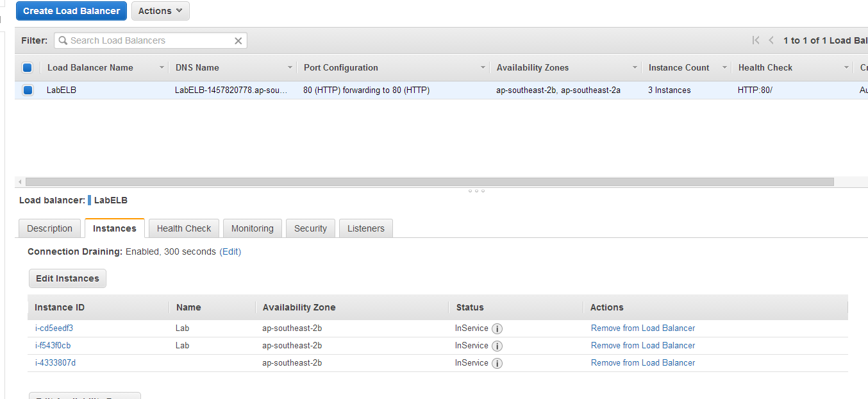Remove i-cd5eedf3 from Load Balancer
Viewport: 868px width, 399px height.
[x=643, y=328]
